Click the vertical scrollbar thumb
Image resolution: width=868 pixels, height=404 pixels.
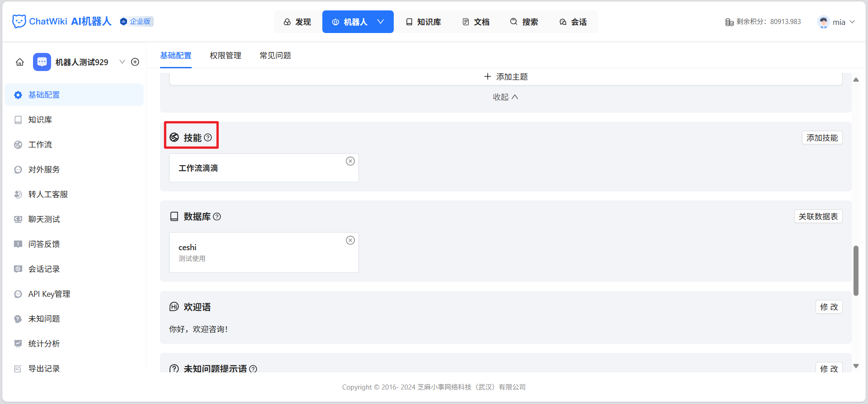(x=856, y=271)
